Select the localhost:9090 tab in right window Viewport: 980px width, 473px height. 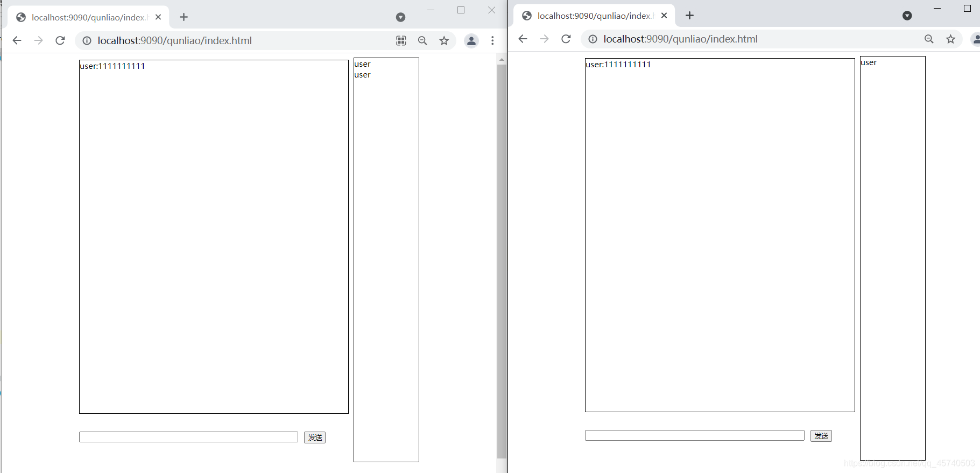pyautogui.click(x=594, y=16)
